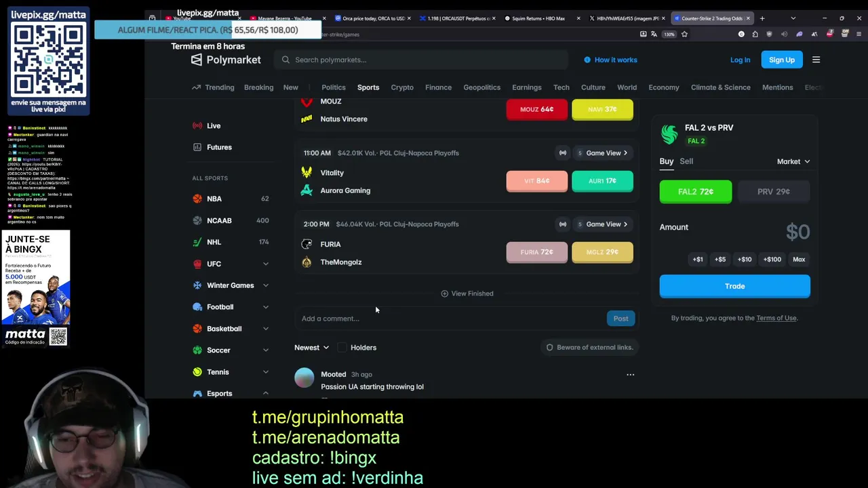Image resolution: width=868 pixels, height=488 pixels.
Task: Click the Vitality team logo
Action: pyautogui.click(x=307, y=172)
